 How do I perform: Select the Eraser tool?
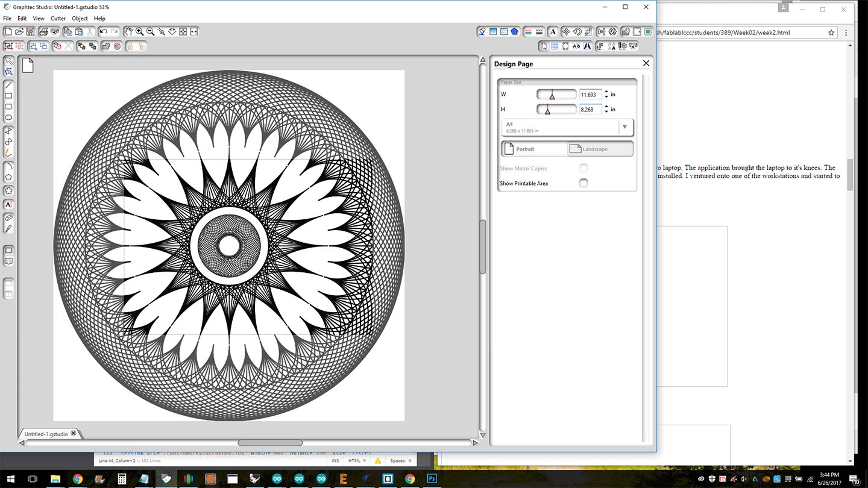pyautogui.click(x=8, y=217)
